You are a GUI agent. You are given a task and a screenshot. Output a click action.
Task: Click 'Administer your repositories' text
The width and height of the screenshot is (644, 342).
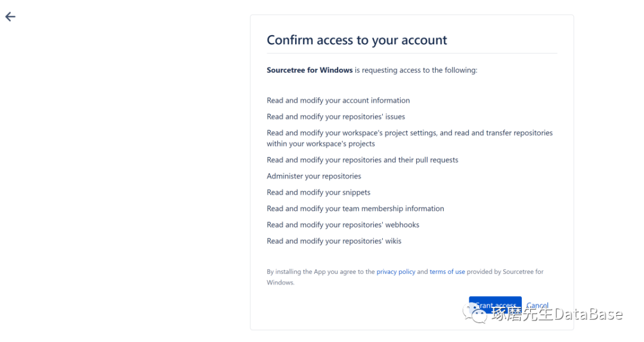coord(314,176)
